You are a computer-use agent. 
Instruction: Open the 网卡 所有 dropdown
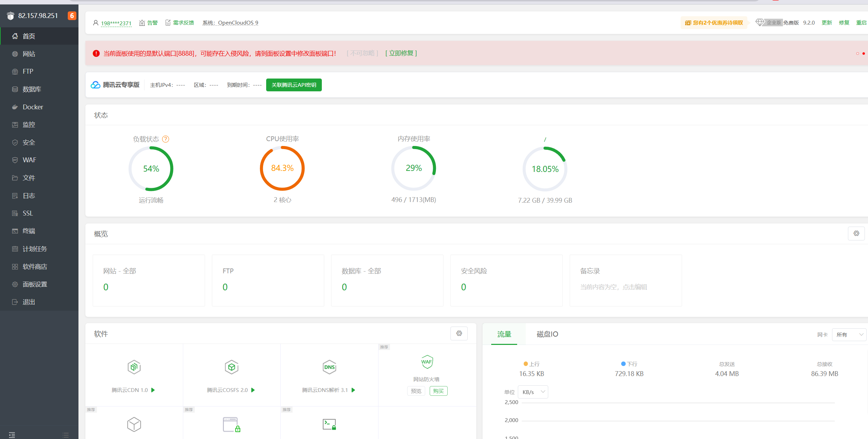click(x=849, y=335)
